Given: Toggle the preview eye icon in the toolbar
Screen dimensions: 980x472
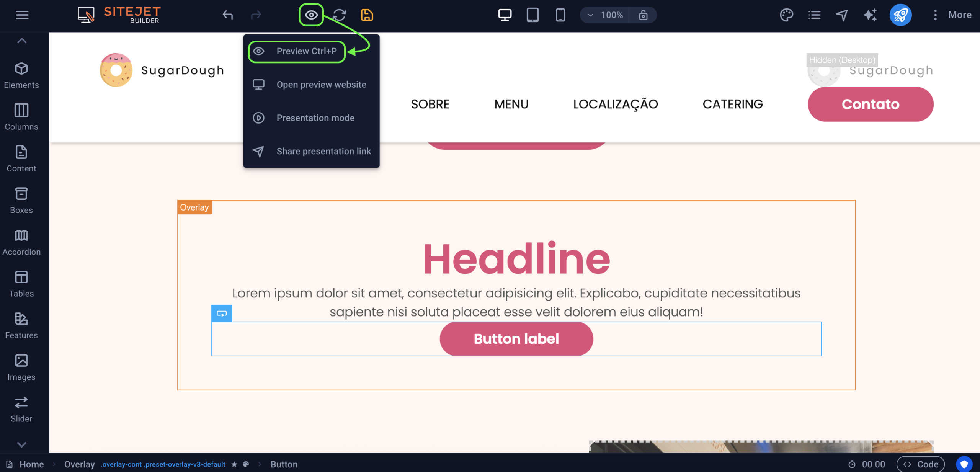Looking at the screenshot, I should pyautogui.click(x=311, y=15).
